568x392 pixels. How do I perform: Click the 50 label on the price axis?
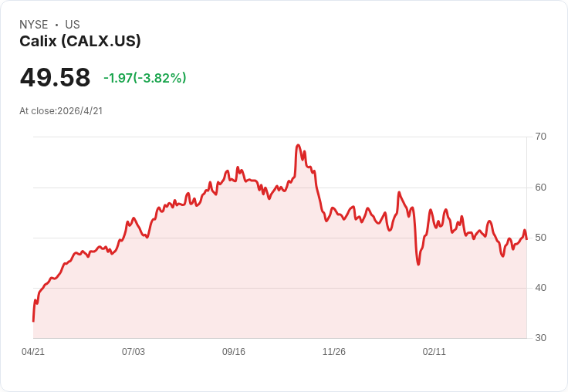pos(541,238)
